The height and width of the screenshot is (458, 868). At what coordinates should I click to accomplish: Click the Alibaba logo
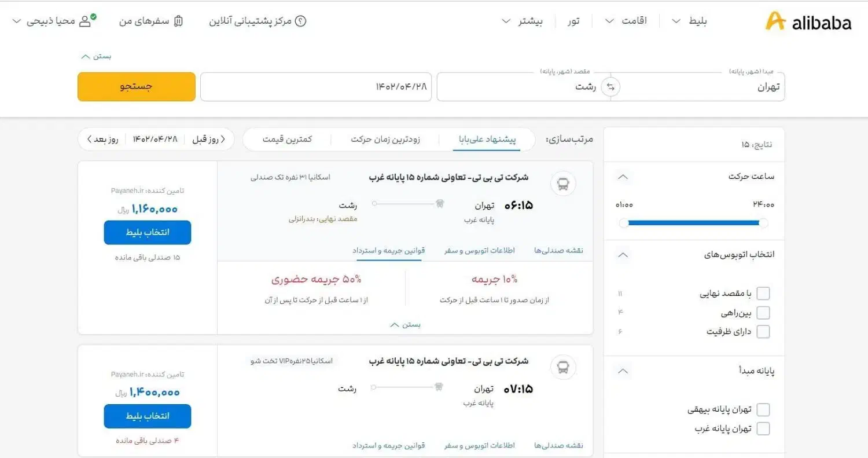[x=808, y=21]
